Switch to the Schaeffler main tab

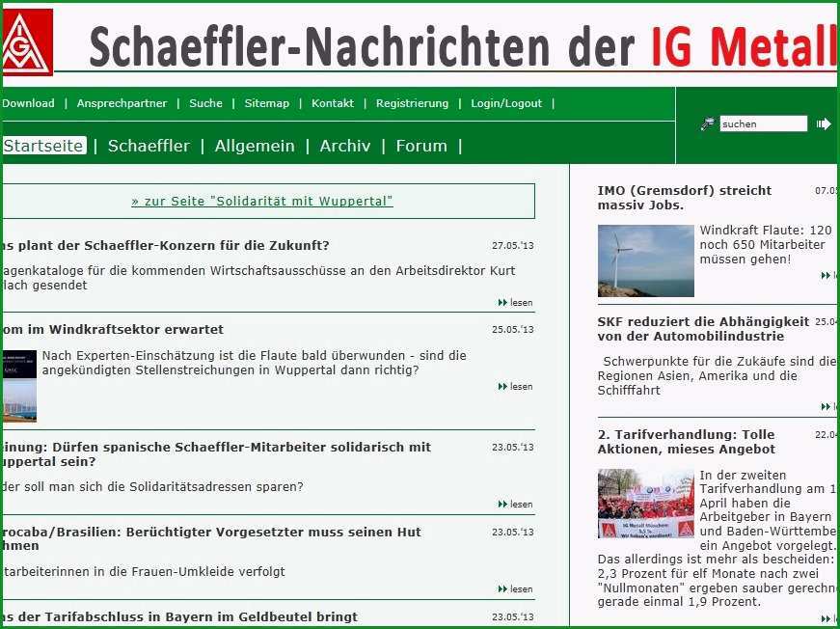coord(149,146)
